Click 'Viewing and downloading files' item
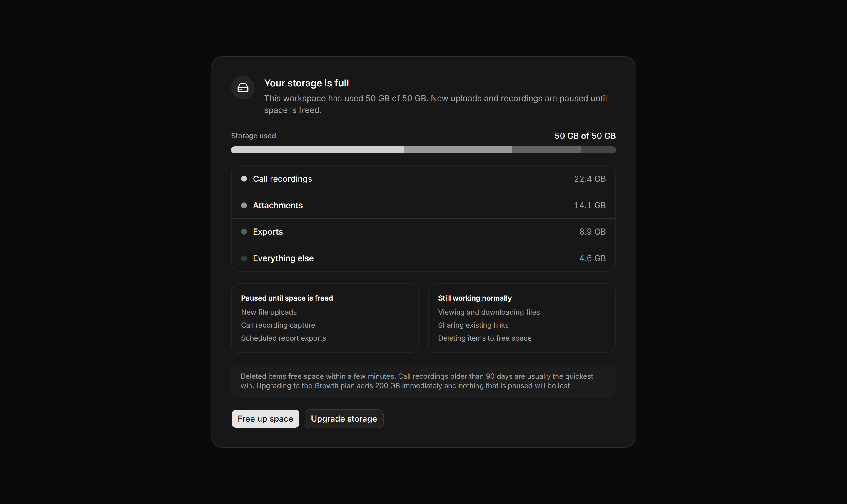Viewport: 847px width, 504px height. pos(489,312)
